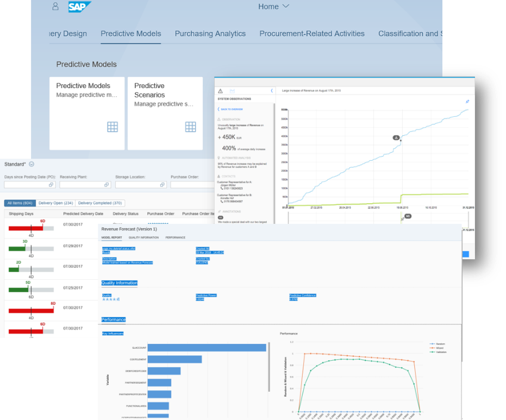Select the Delivery Open (234) filter

coord(55,203)
